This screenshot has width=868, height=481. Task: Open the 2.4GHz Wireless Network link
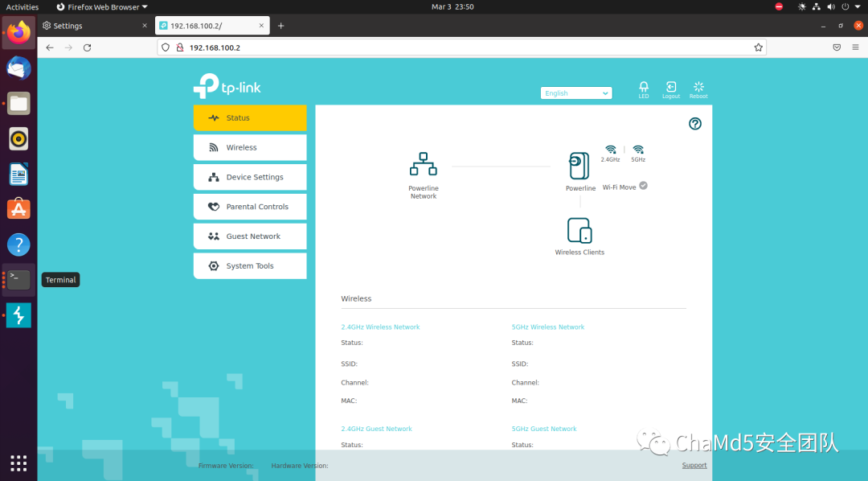[x=380, y=327]
